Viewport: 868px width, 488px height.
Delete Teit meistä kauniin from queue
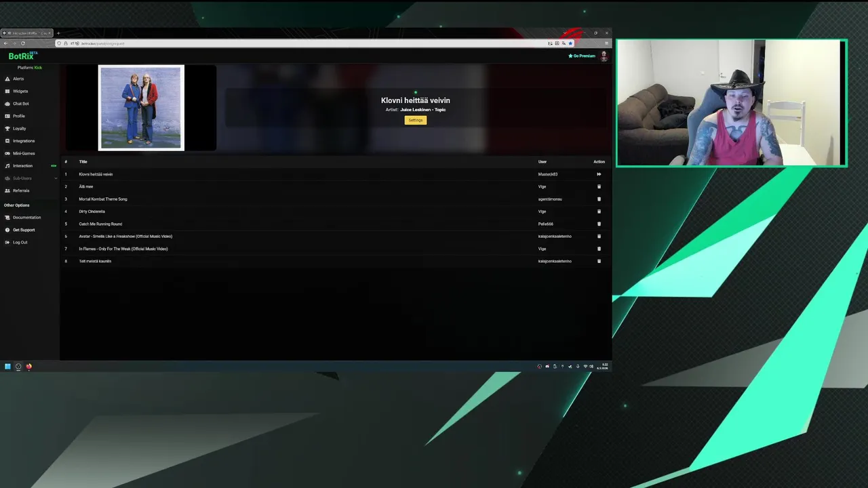pos(599,261)
